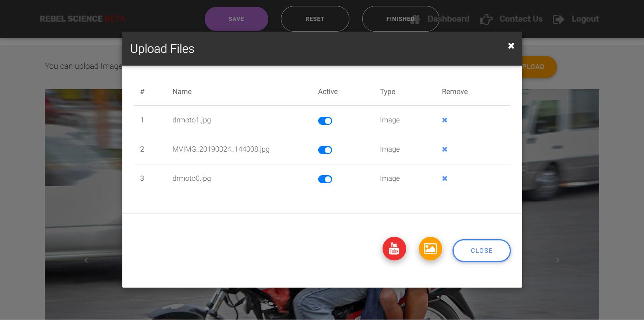Remove MVIMG_20190324_144308.jpg with its X icon
This screenshot has width=644, height=320.
click(445, 149)
